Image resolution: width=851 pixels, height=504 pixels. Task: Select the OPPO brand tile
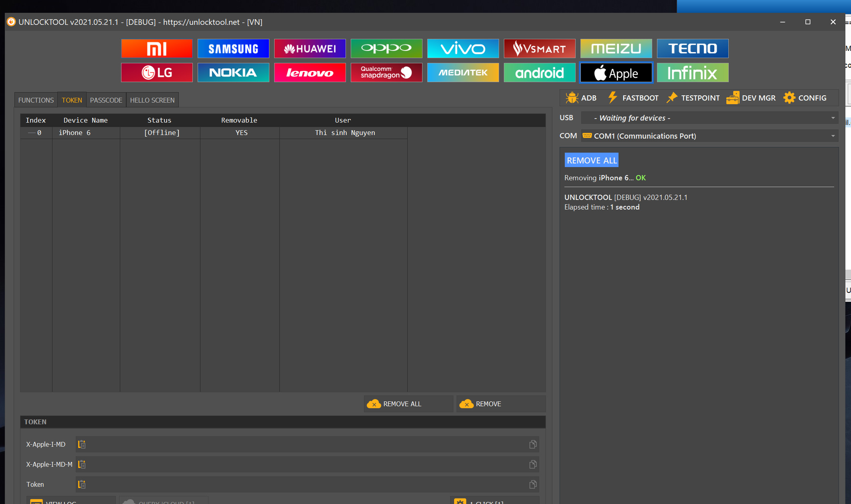coord(386,48)
